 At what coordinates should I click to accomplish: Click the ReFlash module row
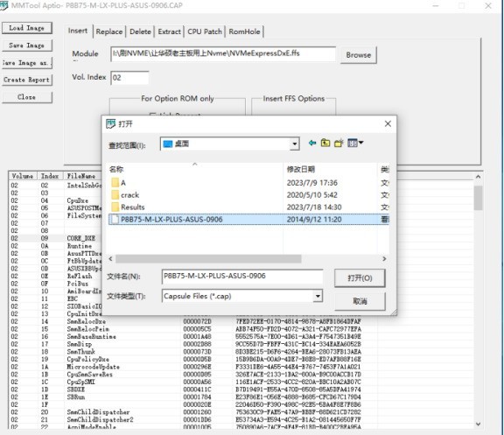click(55, 277)
